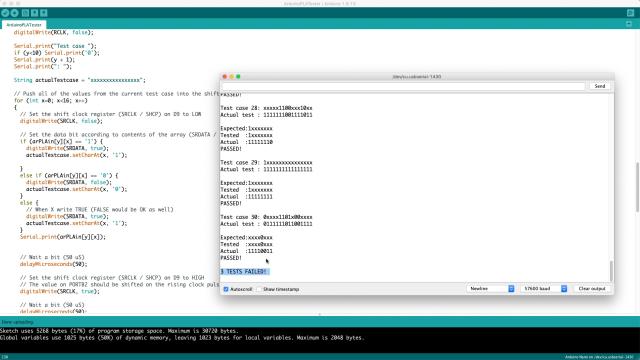
Task: Click the "Actual :11111111" output line
Action: (x=247, y=197)
